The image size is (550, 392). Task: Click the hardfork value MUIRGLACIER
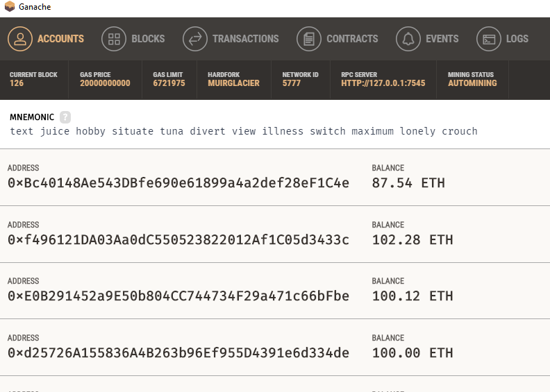coord(233,83)
